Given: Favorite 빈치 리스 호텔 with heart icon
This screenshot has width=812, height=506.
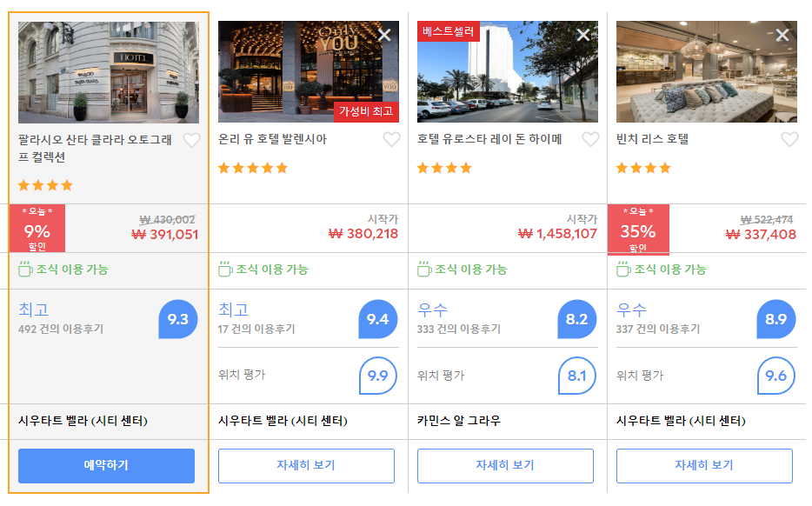Looking at the screenshot, I should pyautogui.click(x=789, y=139).
